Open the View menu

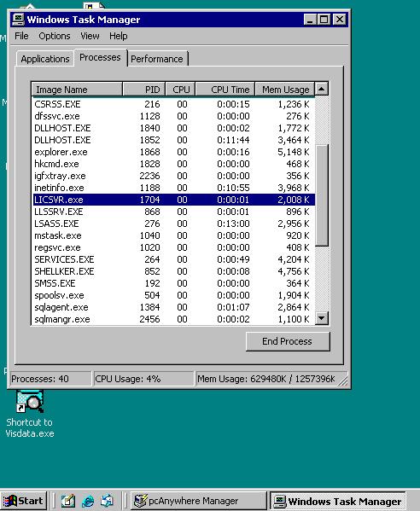(x=90, y=36)
